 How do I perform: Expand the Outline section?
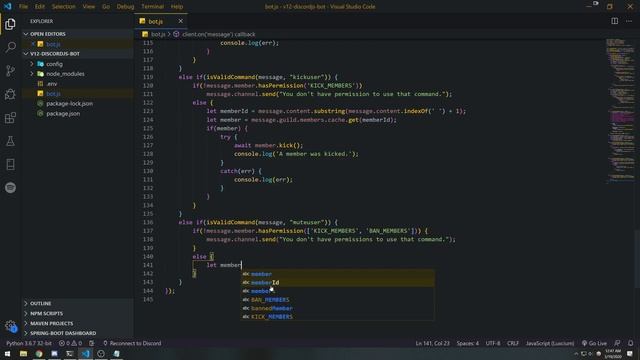(x=78, y=304)
